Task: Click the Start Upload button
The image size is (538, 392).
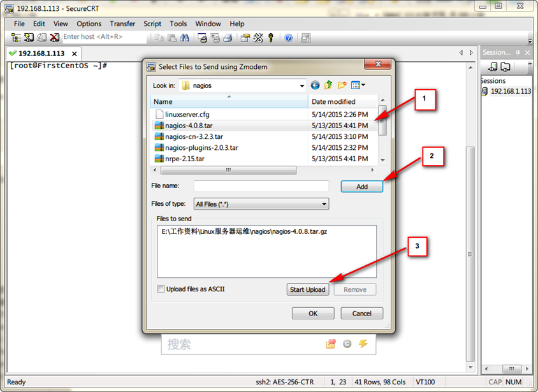Action: pyautogui.click(x=307, y=289)
